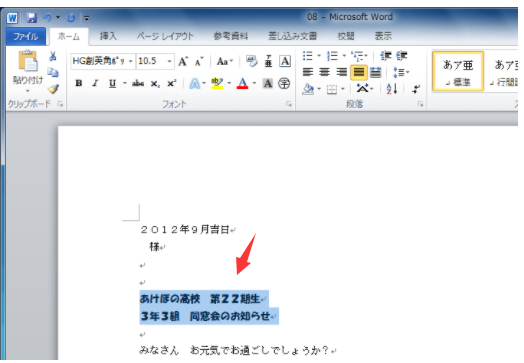Click the Shrink Font icon
The image size is (524, 363).
199,61
